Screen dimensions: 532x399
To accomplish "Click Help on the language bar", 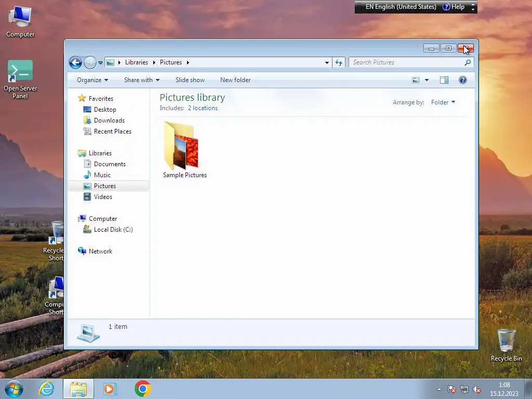I will (454, 7).
